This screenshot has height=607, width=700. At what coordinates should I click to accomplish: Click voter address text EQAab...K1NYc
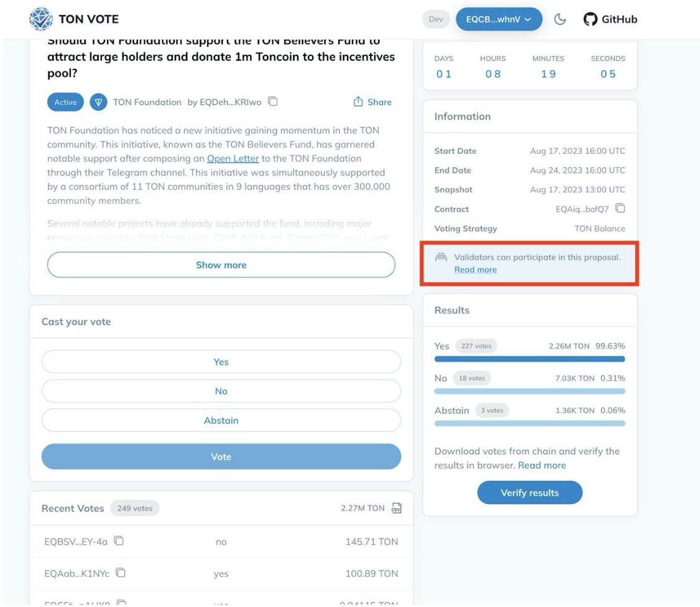tap(77, 573)
